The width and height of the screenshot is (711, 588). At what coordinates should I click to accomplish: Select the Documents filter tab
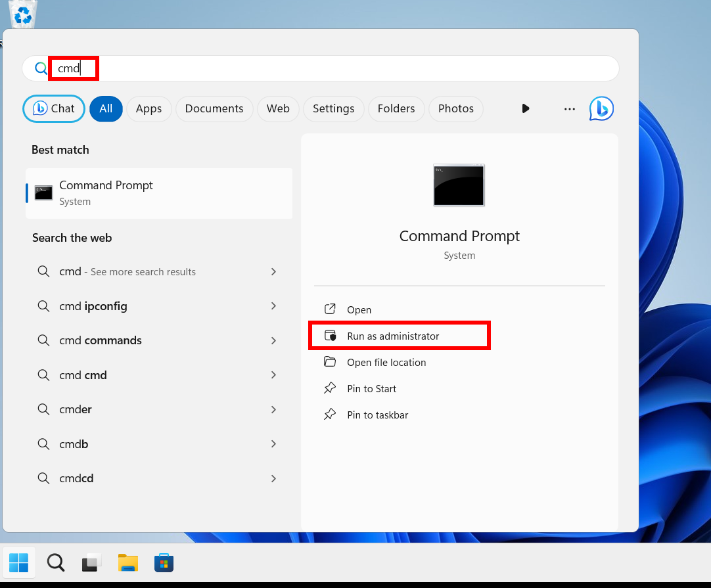pyautogui.click(x=214, y=109)
